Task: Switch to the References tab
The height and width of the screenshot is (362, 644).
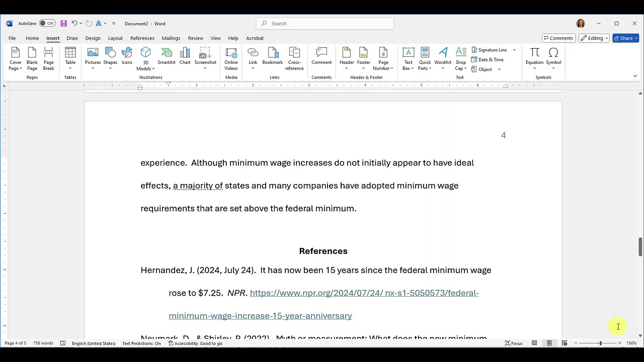Action: click(142, 38)
